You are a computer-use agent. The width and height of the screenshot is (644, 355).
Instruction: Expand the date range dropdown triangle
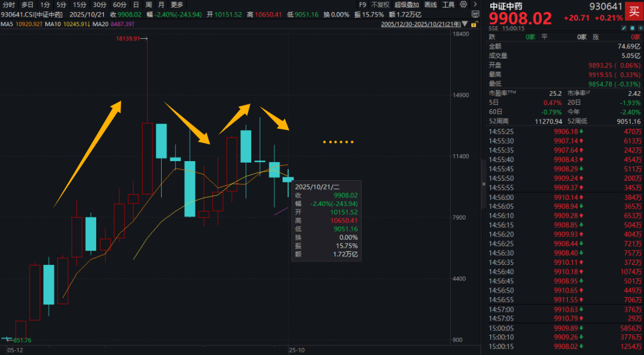click(464, 24)
